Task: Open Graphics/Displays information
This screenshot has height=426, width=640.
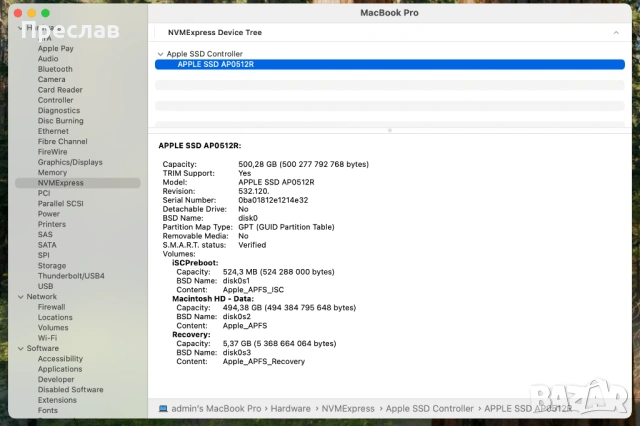Action: pyautogui.click(x=70, y=162)
